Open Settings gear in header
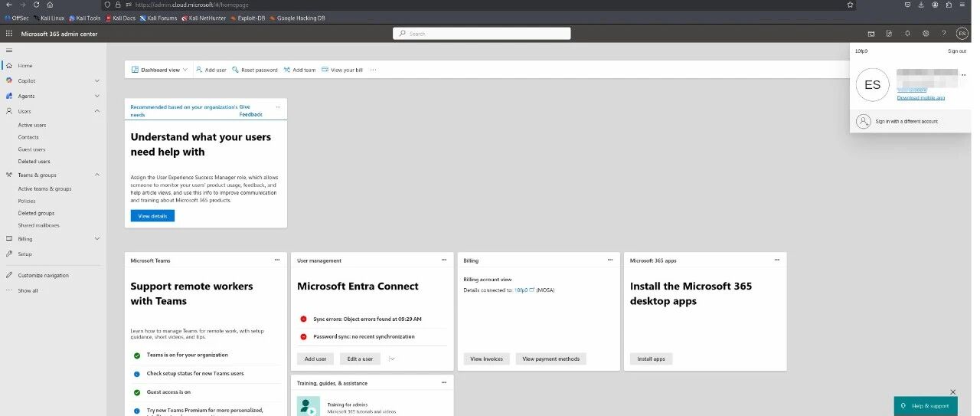980x416 pixels. tap(926, 34)
